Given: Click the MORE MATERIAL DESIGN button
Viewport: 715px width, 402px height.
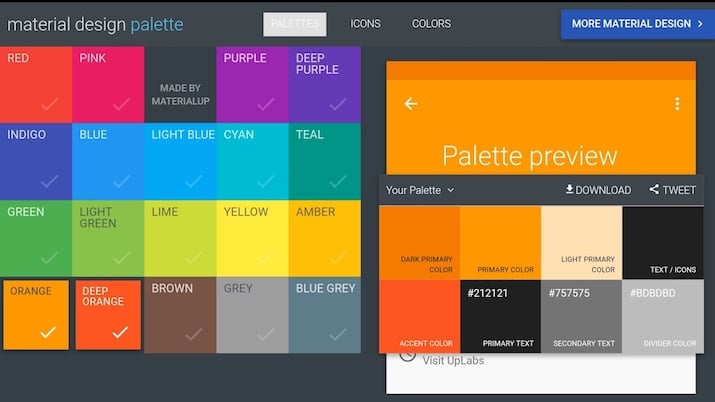Looking at the screenshot, I should [x=637, y=24].
